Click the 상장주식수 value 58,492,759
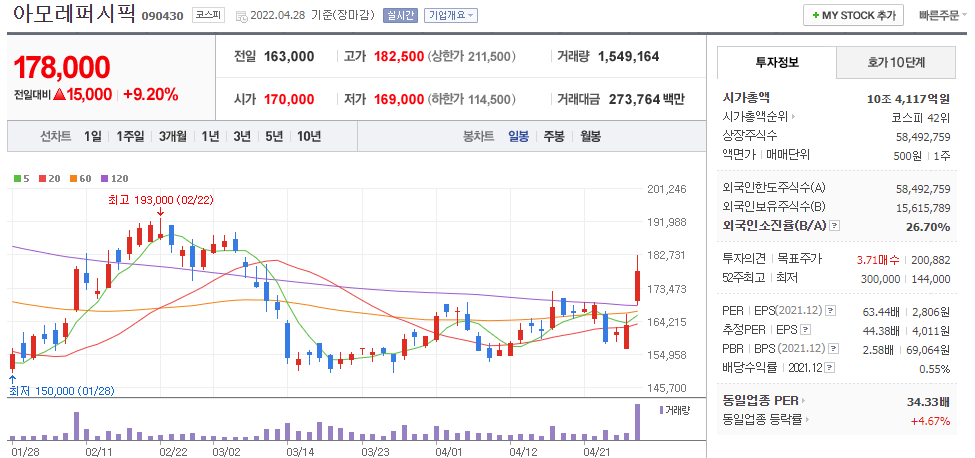 [923, 136]
